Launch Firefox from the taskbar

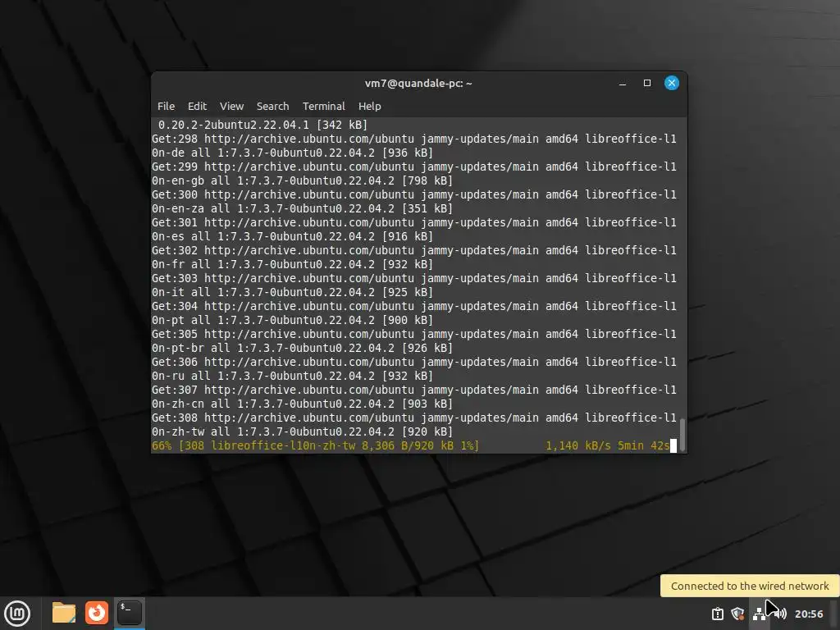[97, 613]
